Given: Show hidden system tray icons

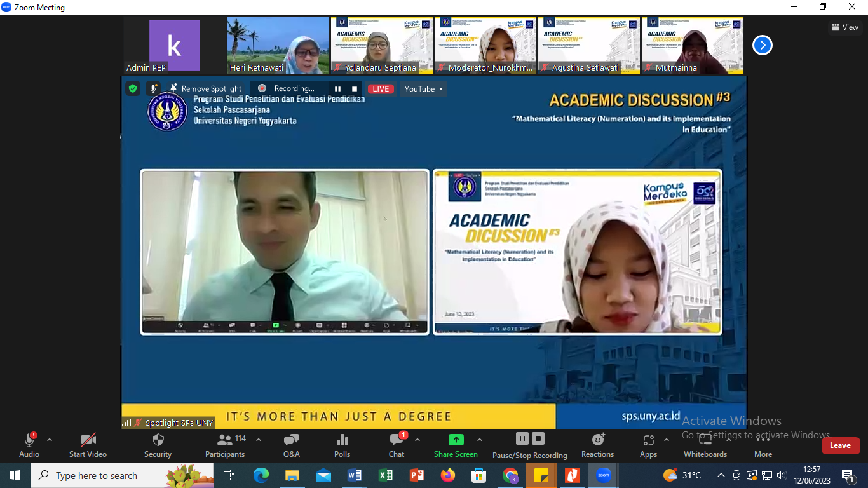Looking at the screenshot, I should point(721,475).
